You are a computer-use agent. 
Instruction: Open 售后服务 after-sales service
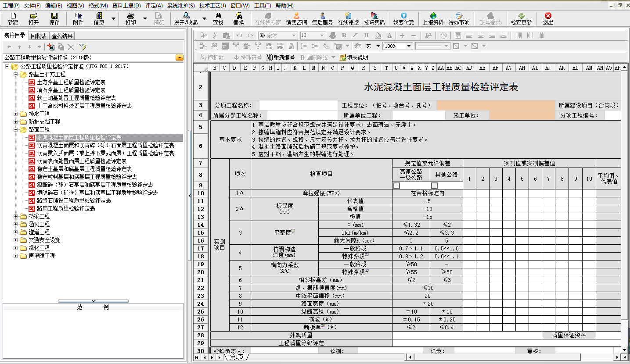tap(322, 19)
